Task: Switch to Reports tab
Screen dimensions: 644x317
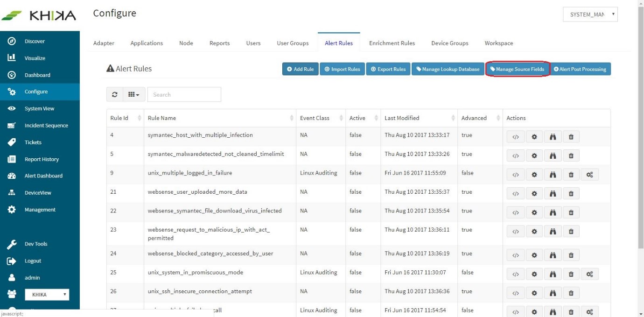Action: click(219, 43)
